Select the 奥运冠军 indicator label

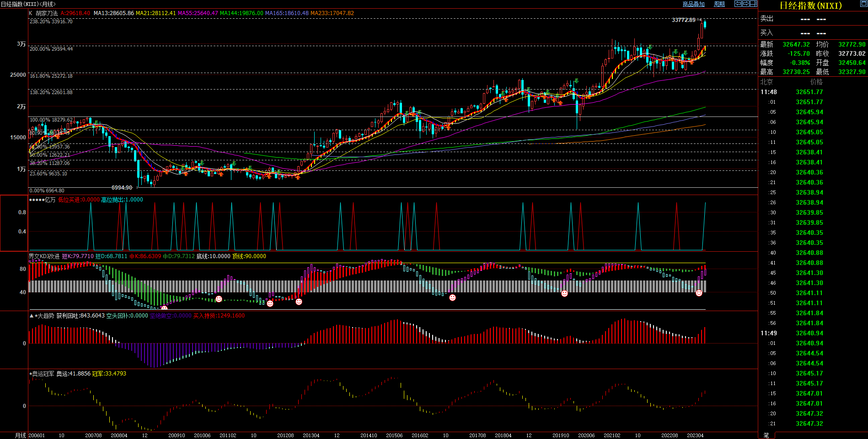pos(43,374)
